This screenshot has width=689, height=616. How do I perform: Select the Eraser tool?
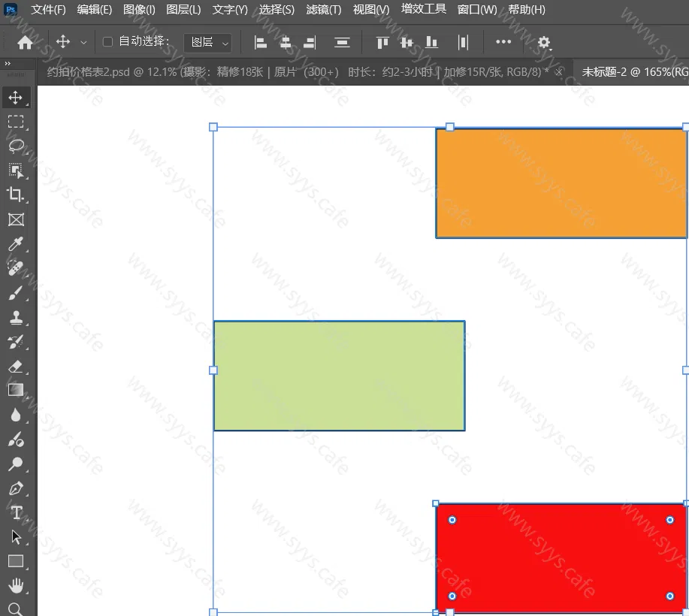click(16, 366)
